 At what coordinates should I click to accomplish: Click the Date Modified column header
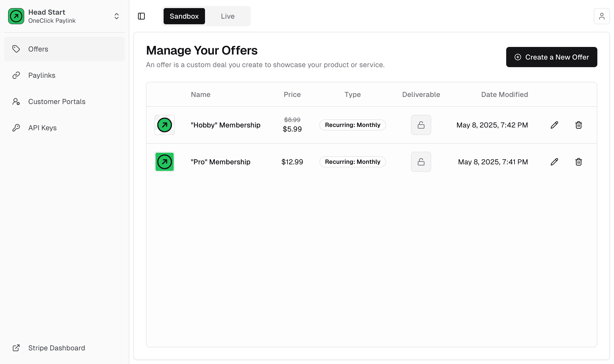504,94
